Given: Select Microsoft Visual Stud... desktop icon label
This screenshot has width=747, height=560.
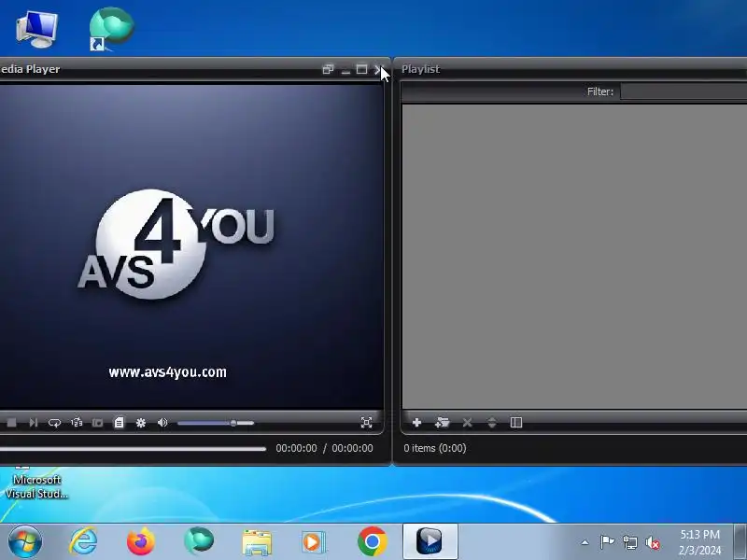Looking at the screenshot, I should [36, 486].
